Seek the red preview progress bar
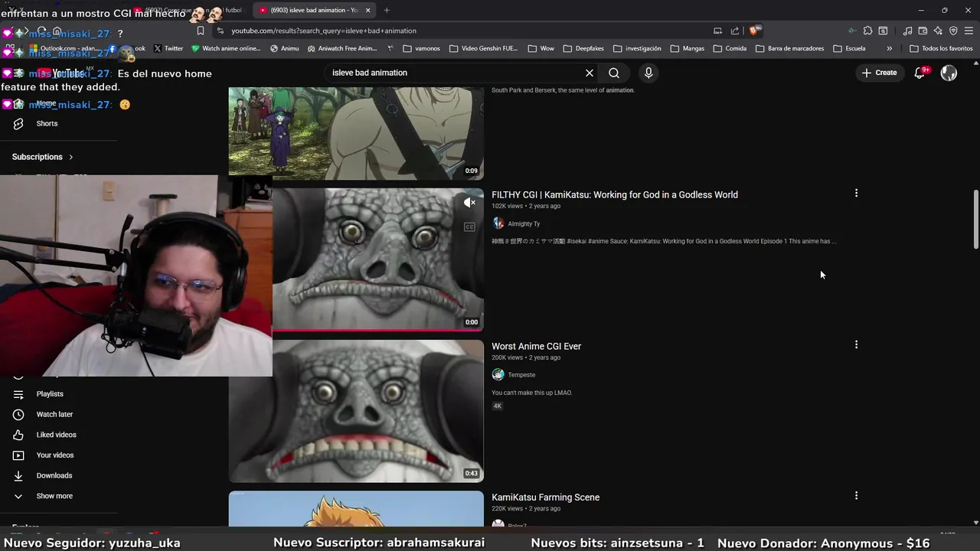Viewport: 980px width, 551px height. (x=378, y=330)
